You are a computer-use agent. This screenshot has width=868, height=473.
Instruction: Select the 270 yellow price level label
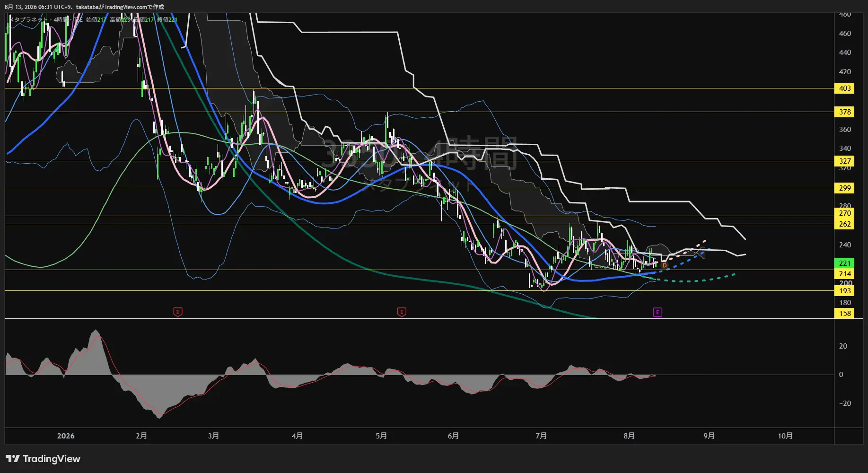pos(845,213)
